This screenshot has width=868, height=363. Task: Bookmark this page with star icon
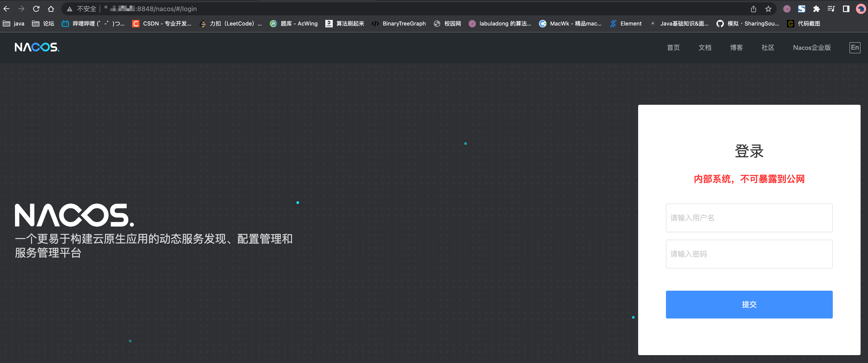[768, 9]
